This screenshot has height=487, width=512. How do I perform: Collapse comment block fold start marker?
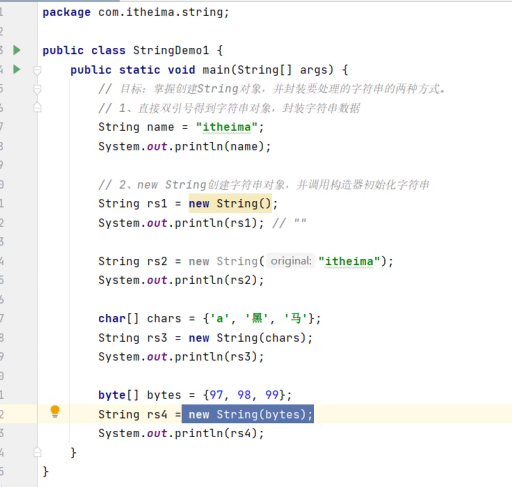click(37, 89)
